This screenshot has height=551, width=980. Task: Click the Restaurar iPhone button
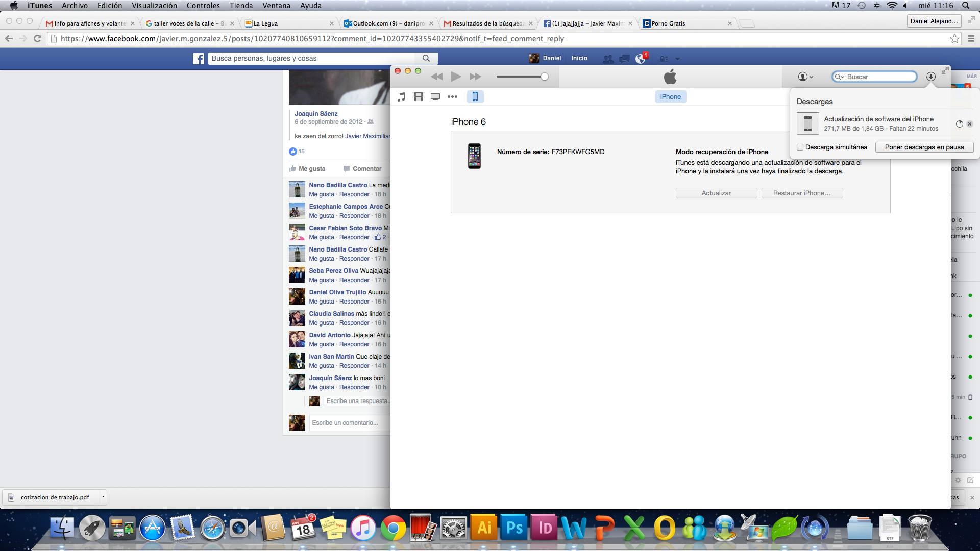pos(802,193)
